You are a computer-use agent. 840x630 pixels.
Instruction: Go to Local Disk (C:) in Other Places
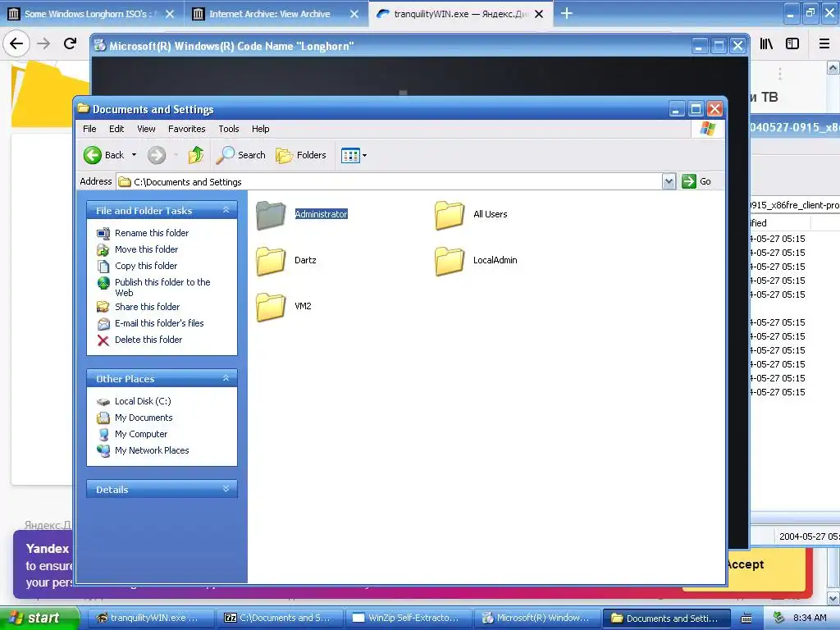click(x=143, y=401)
